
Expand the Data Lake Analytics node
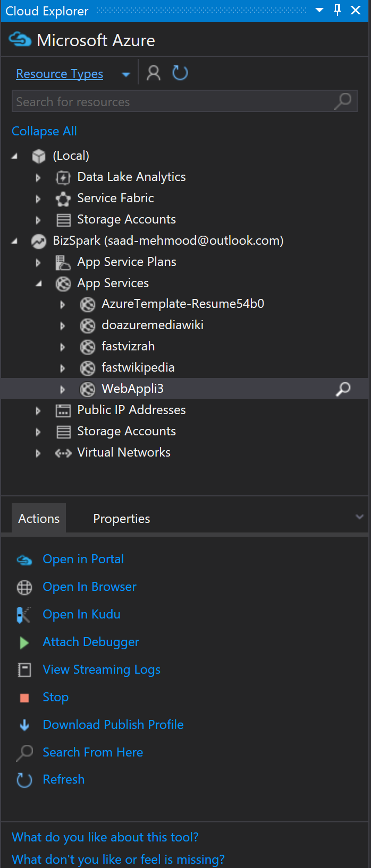pos(38,177)
